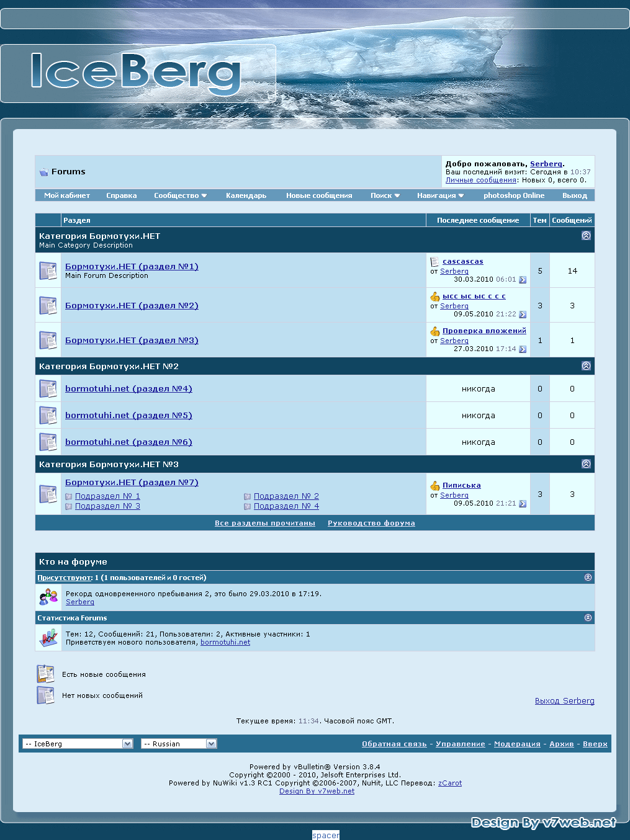This screenshot has height=840, width=630.
Task: Expand the Поиск menu
Action: coord(385,195)
